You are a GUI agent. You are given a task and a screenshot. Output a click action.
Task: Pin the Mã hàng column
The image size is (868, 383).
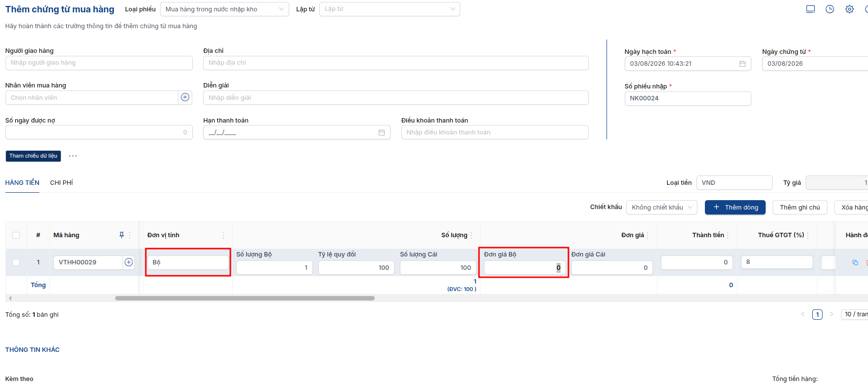(122, 235)
